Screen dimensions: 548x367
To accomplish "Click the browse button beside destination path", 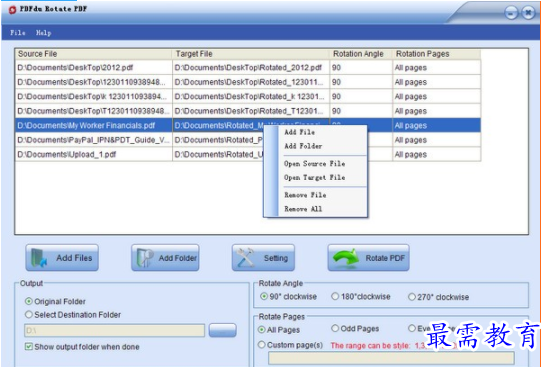I will pos(223,330).
